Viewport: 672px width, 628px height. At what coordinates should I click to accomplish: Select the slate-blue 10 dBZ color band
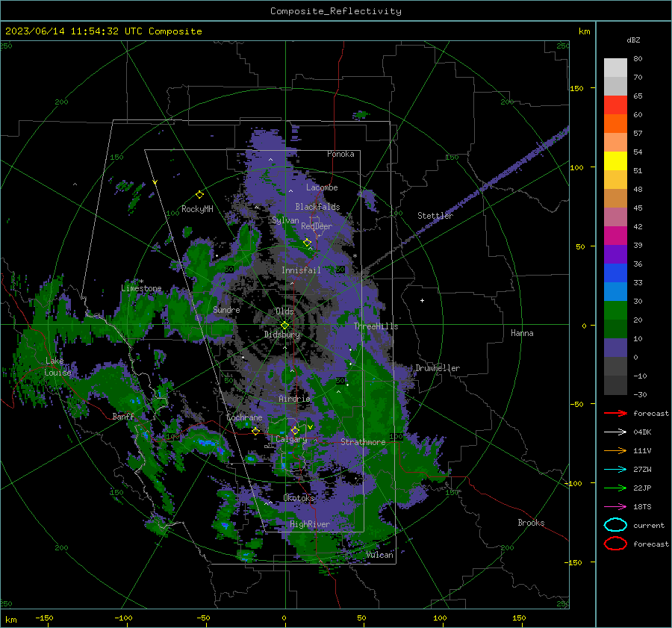coord(615,348)
